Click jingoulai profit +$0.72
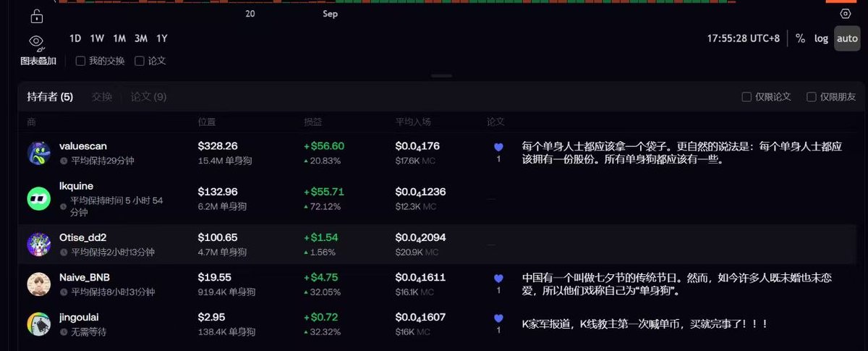 (321, 317)
